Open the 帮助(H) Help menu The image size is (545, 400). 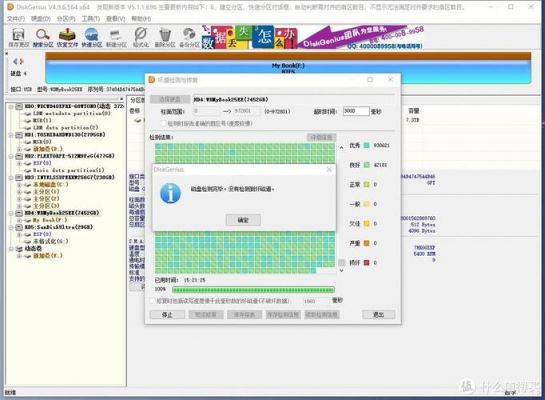[x=141, y=19]
